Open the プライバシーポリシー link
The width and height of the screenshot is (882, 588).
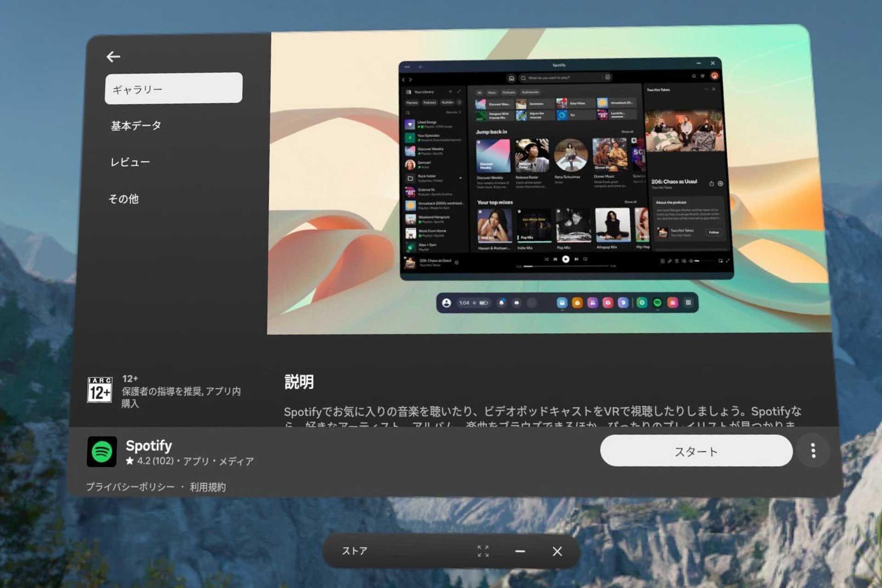click(130, 487)
